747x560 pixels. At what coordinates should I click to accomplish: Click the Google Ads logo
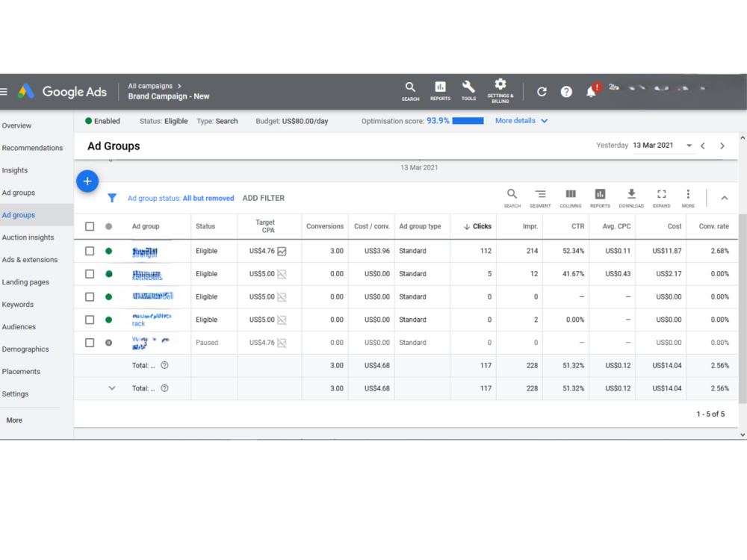pos(63,91)
